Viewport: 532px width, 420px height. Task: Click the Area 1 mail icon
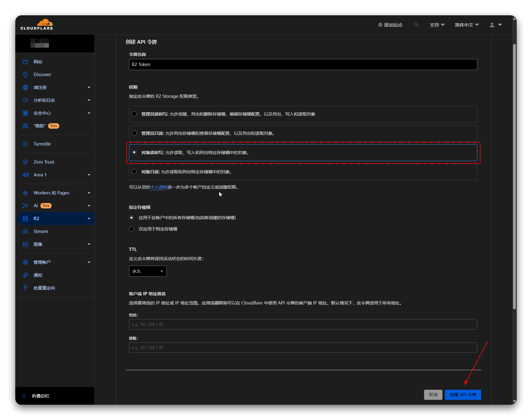click(25, 175)
